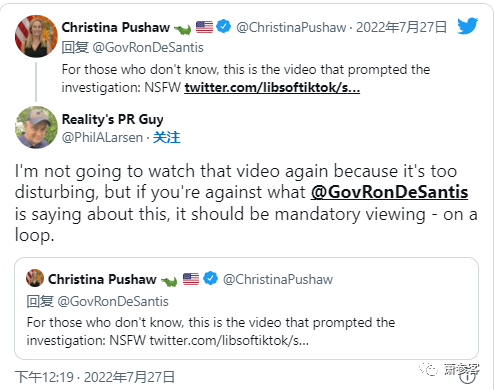Open Christina Pushaw's profile avatar
The image size is (495, 390).
[36, 36]
